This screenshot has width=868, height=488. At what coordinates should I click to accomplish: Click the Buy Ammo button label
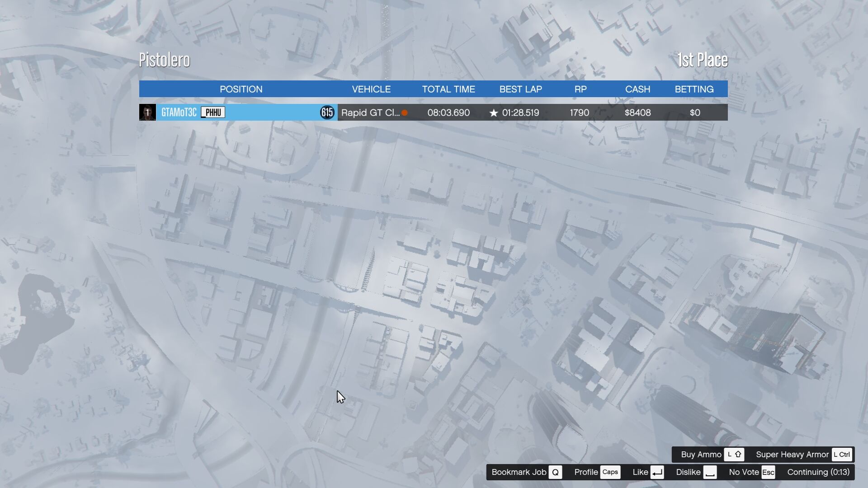tap(701, 455)
